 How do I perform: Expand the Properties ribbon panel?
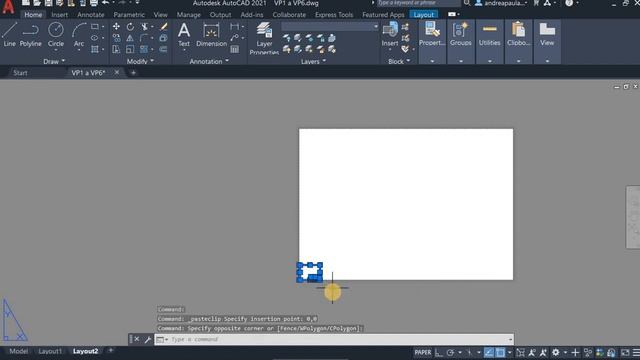pos(432,61)
